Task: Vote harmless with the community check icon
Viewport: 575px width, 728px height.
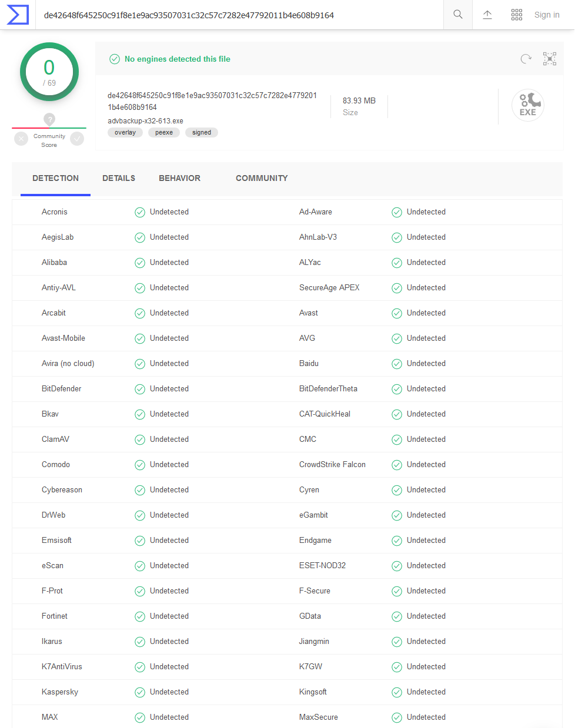Action: tap(77, 139)
